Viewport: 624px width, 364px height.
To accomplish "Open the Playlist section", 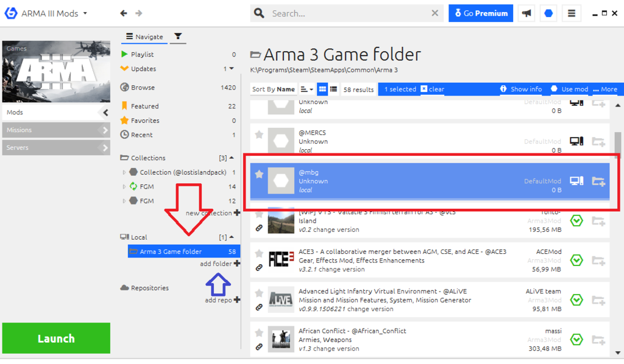I will [x=178, y=54].
